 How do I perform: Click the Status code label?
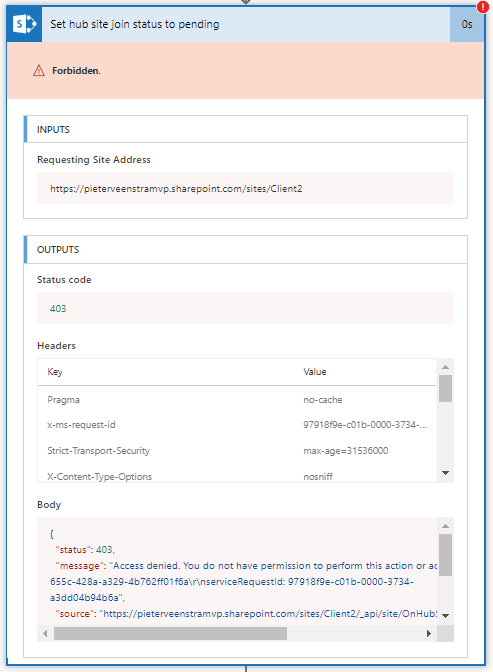[x=64, y=280]
